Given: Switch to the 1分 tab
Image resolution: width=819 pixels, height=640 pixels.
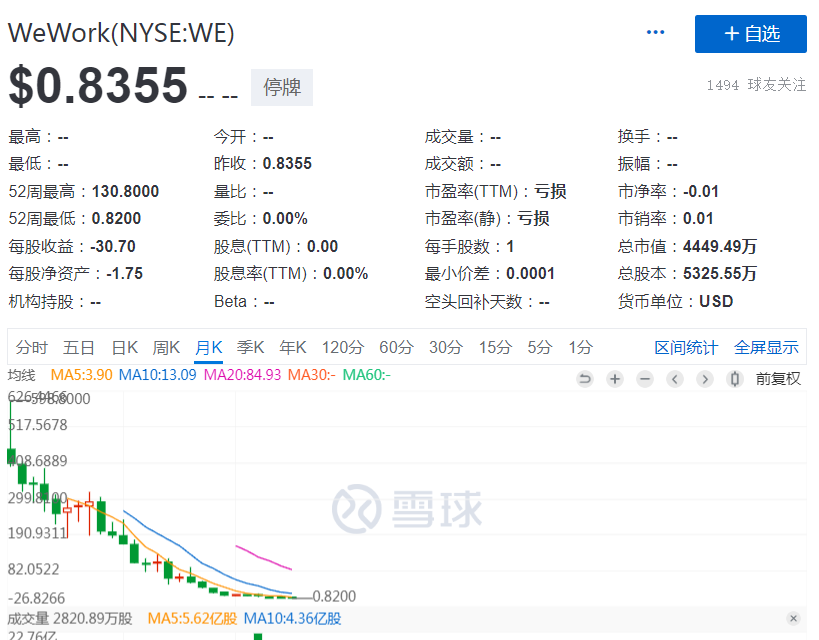Looking at the screenshot, I should (x=581, y=347).
